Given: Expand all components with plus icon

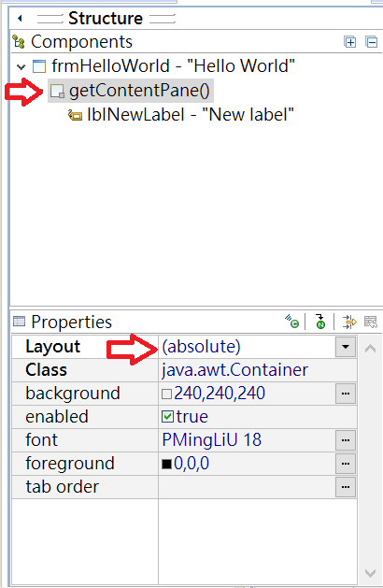Looking at the screenshot, I should (x=349, y=42).
